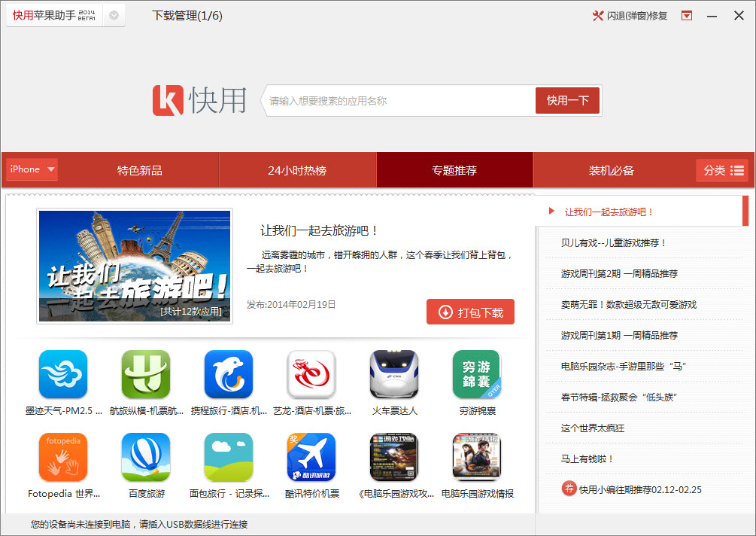
Task: Expand the 快用苹果助手 logo dropdown arrow
Action: 114,16
